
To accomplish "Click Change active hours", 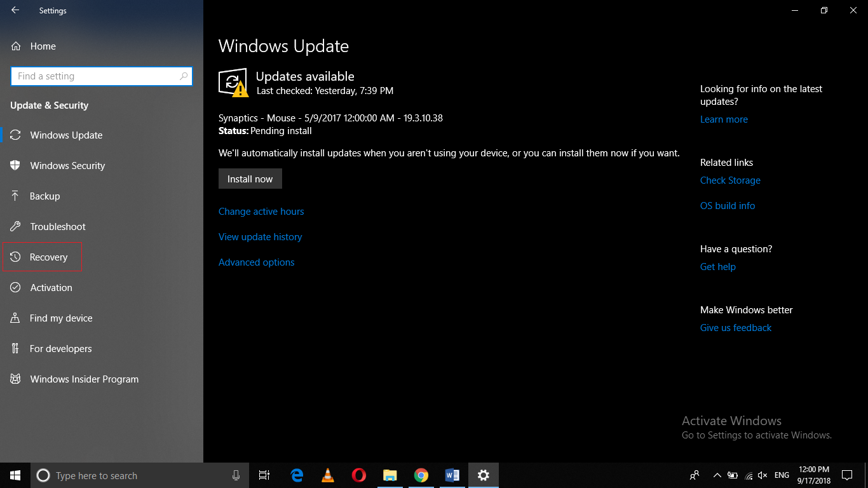I will coord(261,211).
